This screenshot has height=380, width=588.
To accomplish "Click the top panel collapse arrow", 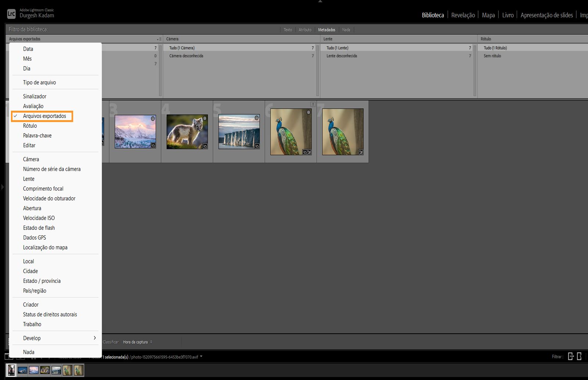I will pos(320,1).
